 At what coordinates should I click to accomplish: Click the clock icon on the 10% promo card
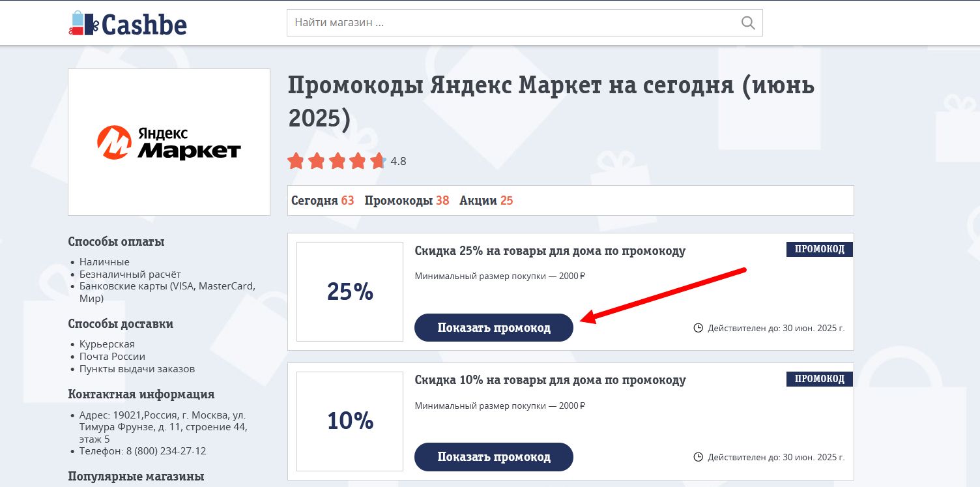(698, 458)
